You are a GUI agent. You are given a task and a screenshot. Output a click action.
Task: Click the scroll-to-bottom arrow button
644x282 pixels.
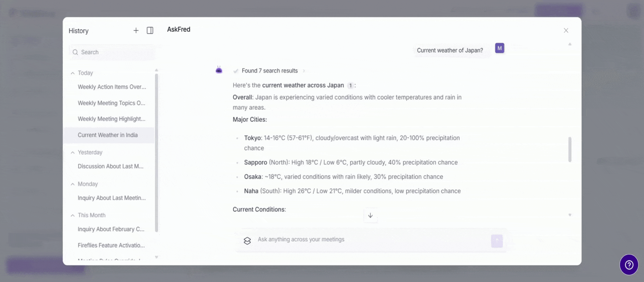click(x=370, y=215)
